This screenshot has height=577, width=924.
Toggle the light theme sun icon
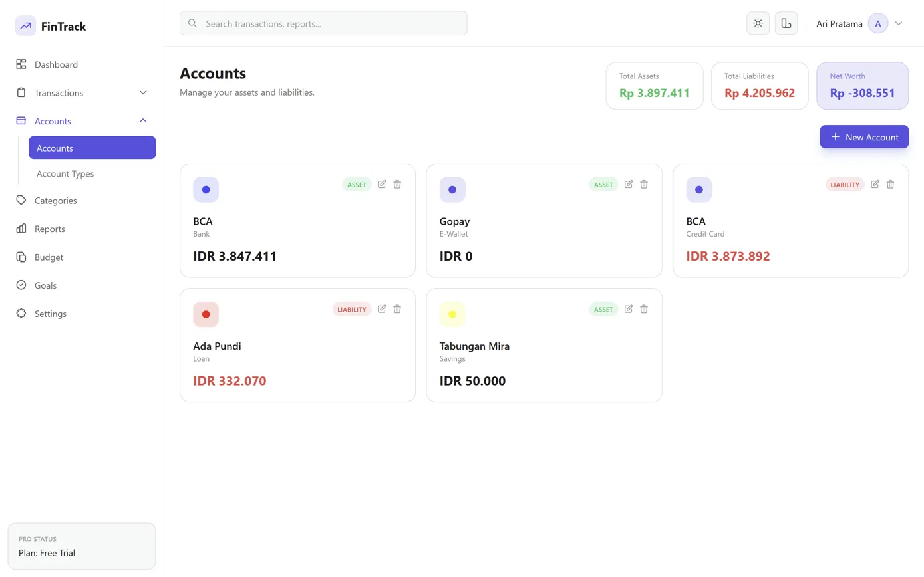click(758, 23)
